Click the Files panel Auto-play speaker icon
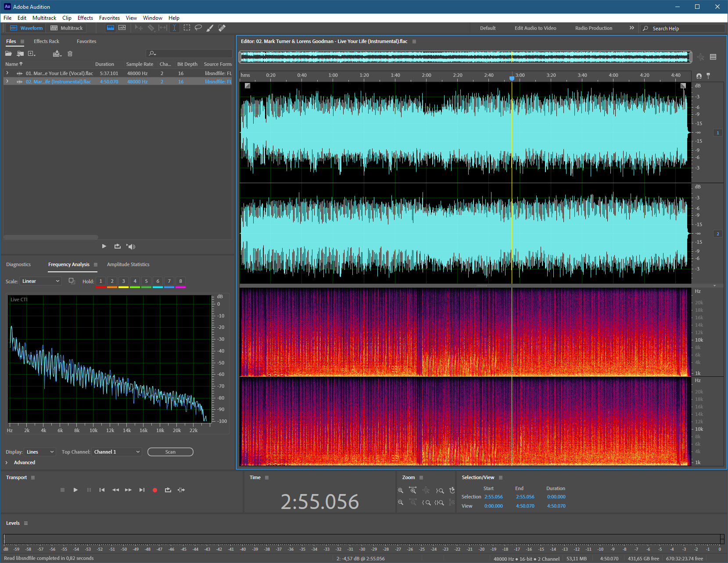The image size is (728, 563). 131,246
